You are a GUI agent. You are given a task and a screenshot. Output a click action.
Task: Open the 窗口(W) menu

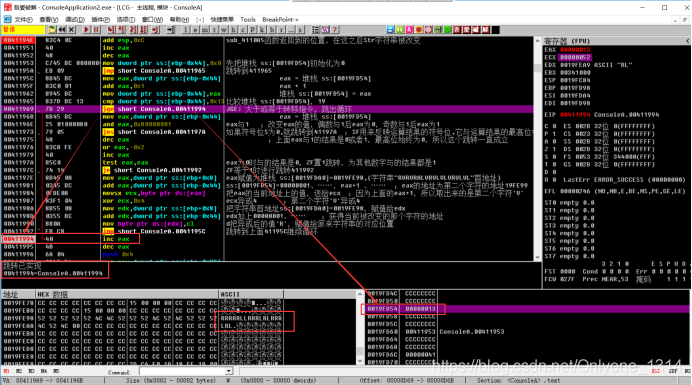click(x=152, y=19)
